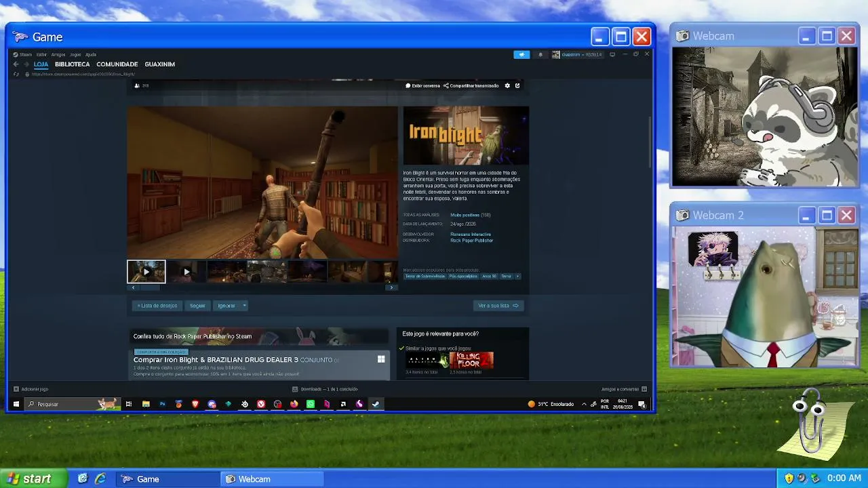
Task: Open Ver a sua lista button
Action: (498, 306)
